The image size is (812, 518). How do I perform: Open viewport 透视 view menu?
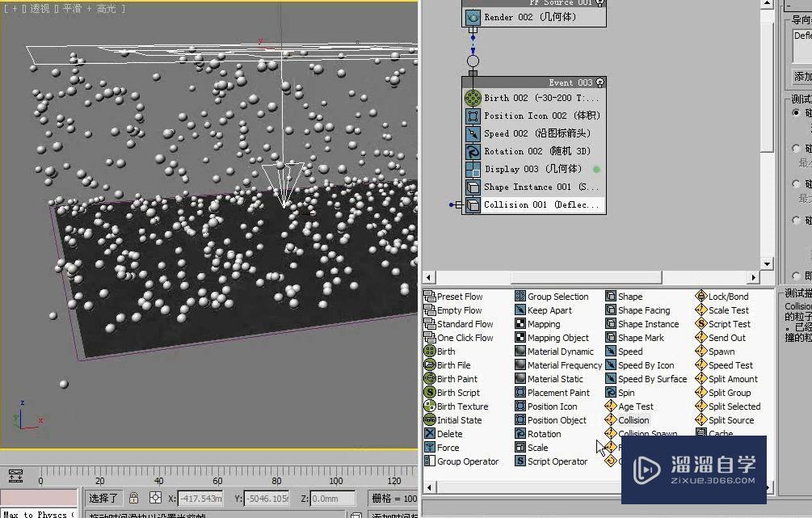[x=40, y=9]
